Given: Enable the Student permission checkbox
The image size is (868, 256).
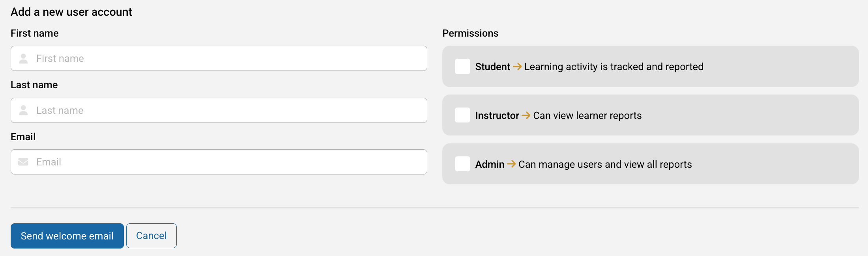Looking at the screenshot, I should (x=462, y=67).
